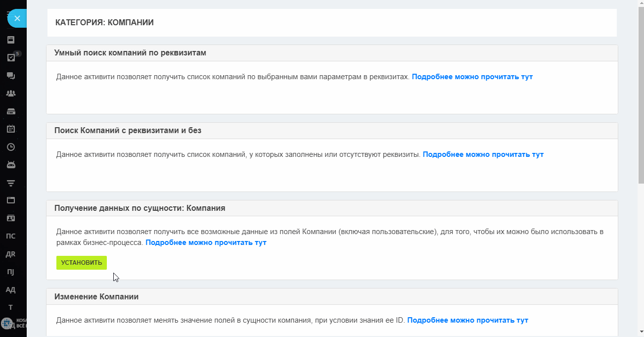Screen dimensions: 644x337
Task: Open the tasks checkbox icon with badge 5
Action: tap(11, 57)
